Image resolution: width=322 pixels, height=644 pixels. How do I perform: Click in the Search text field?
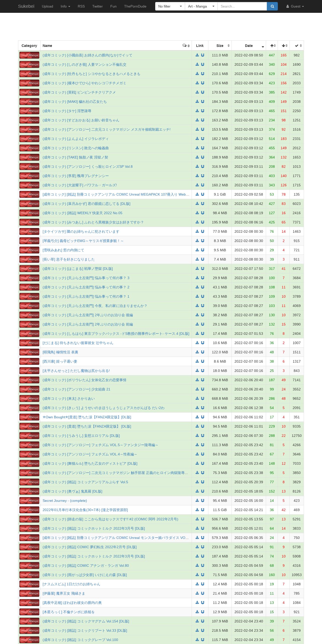pos(242,6)
